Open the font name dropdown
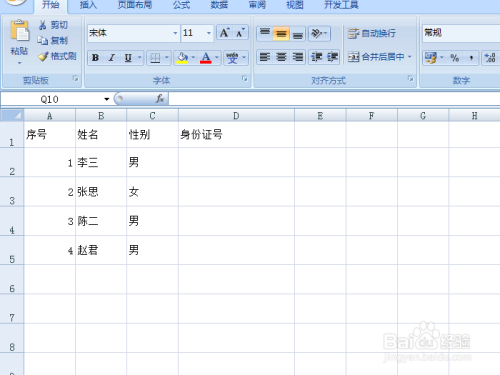 tap(175, 33)
